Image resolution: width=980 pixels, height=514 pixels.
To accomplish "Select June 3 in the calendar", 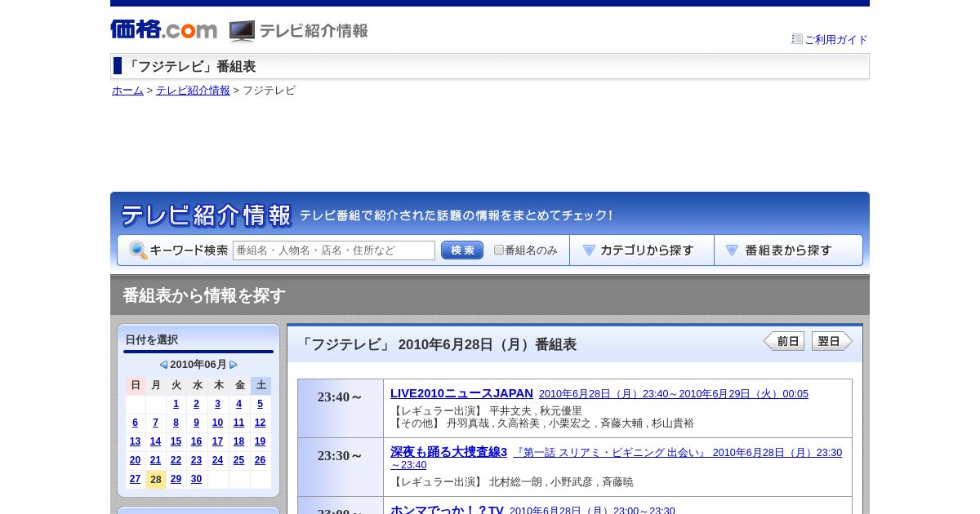I will tap(217, 404).
